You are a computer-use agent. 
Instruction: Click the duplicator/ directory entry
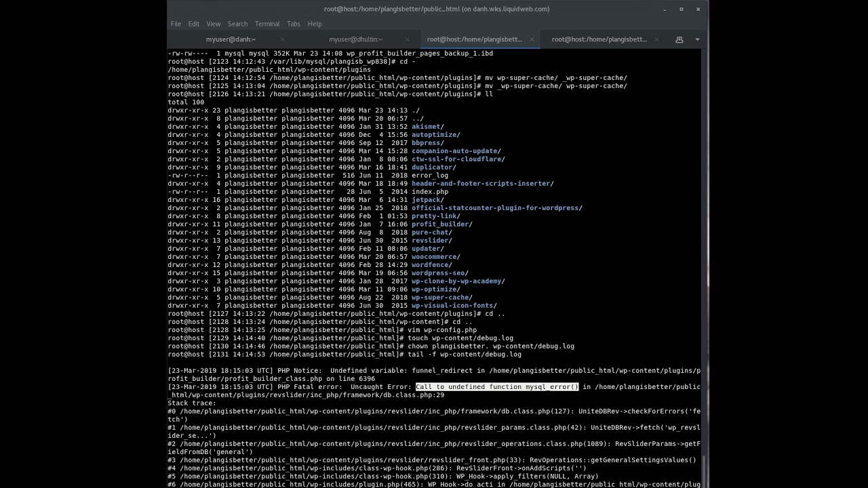tap(434, 167)
